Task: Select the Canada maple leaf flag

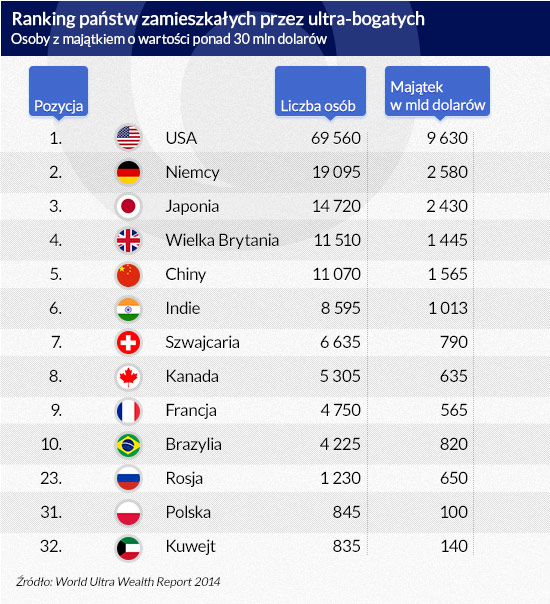Action: (128, 377)
